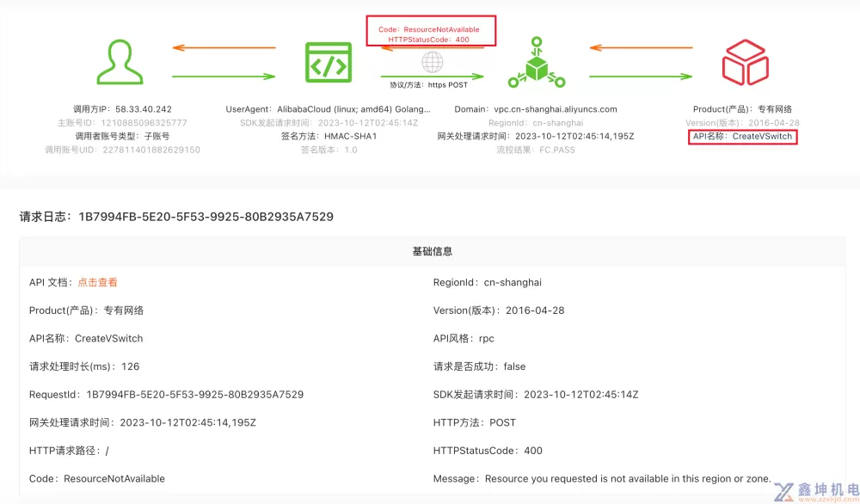
Task: Click the Message resource not available text
Action: pos(602,479)
